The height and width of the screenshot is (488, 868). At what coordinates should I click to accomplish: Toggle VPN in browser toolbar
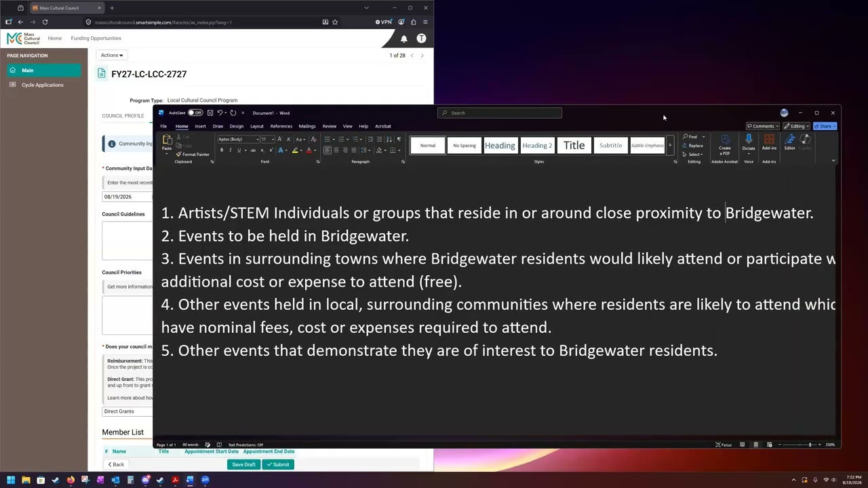click(x=384, y=22)
